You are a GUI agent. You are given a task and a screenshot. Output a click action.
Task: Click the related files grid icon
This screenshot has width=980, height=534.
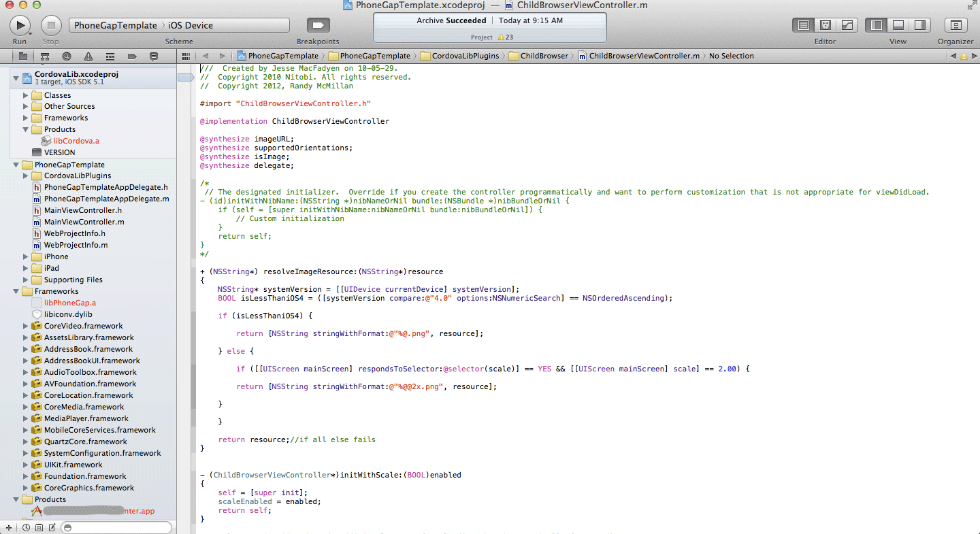point(186,56)
